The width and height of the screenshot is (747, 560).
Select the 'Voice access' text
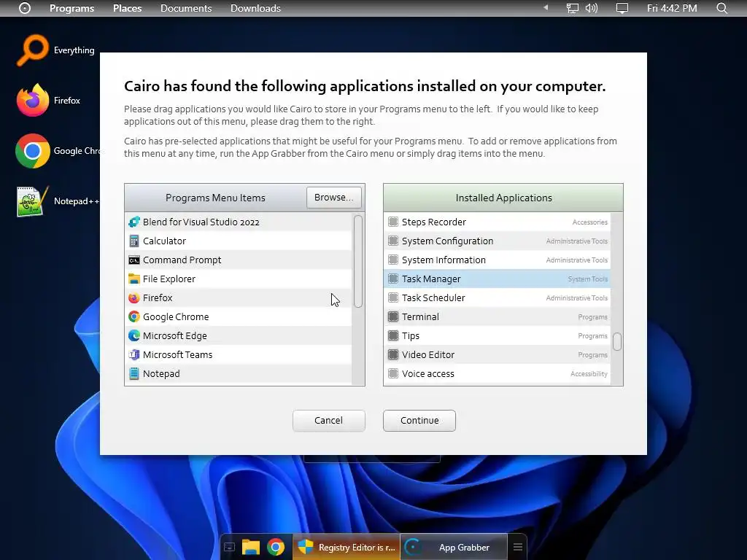click(x=427, y=374)
